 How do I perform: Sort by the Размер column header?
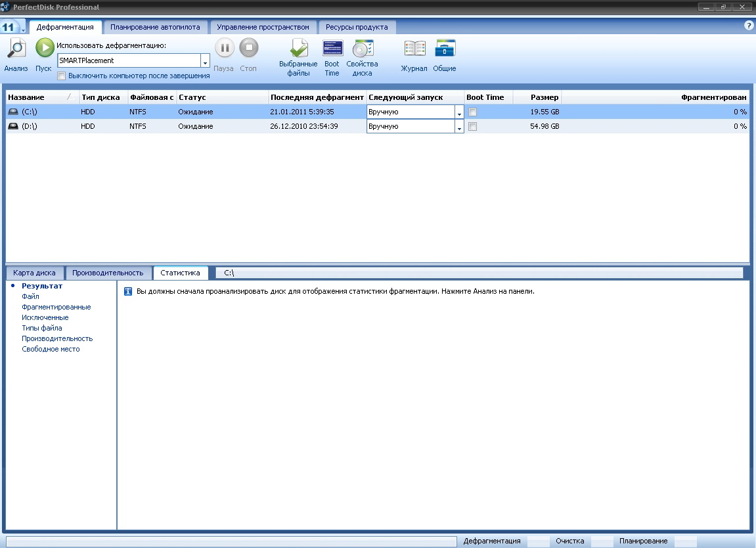click(x=537, y=97)
